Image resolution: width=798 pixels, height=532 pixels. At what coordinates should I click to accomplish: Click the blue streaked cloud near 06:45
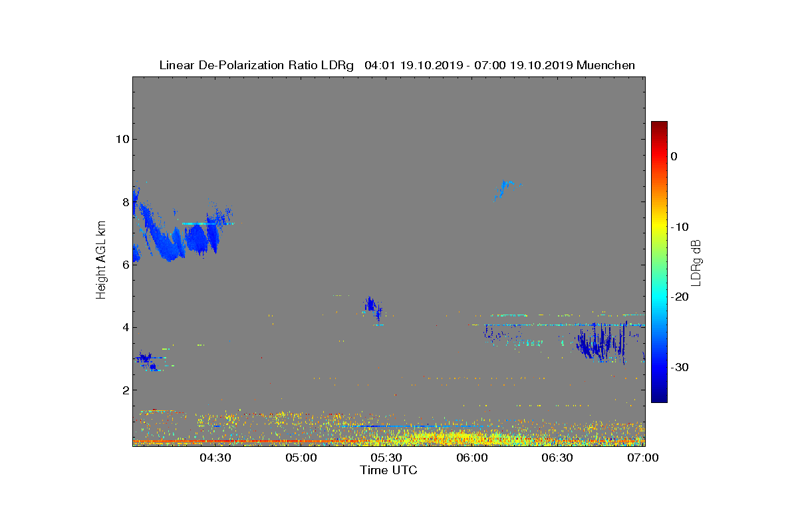tap(602, 341)
